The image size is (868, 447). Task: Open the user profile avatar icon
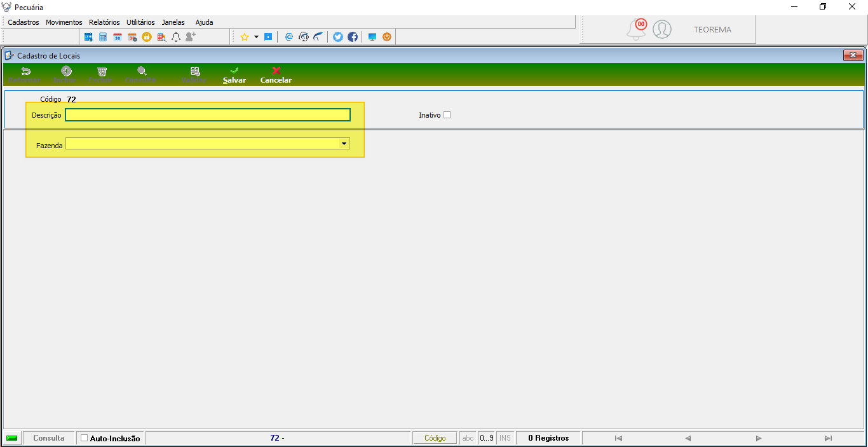coord(662,29)
